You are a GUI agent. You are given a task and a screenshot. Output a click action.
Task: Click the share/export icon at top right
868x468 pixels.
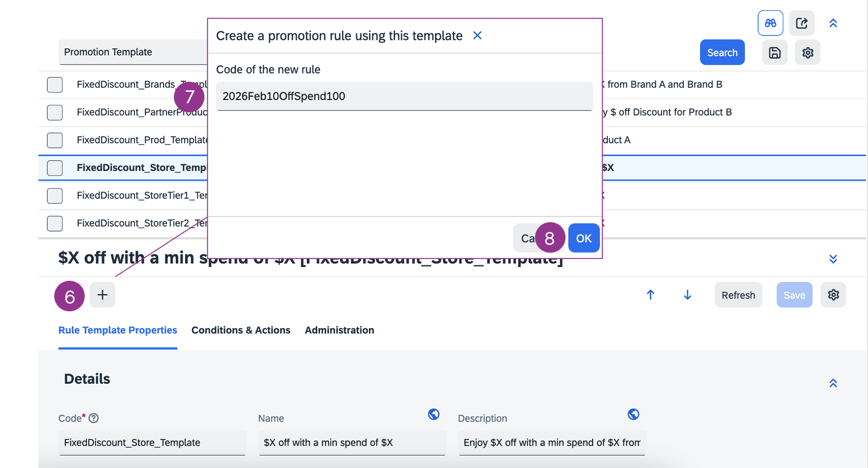click(801, 23)
